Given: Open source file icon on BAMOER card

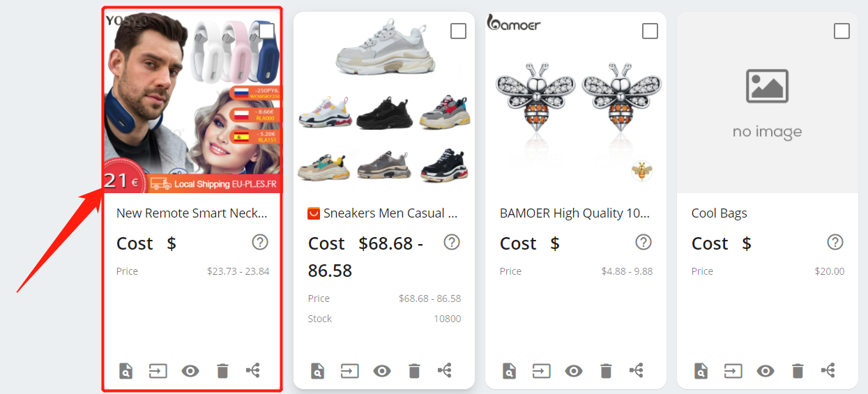Looking at the screenshot, I should click(x=509, y=371).
